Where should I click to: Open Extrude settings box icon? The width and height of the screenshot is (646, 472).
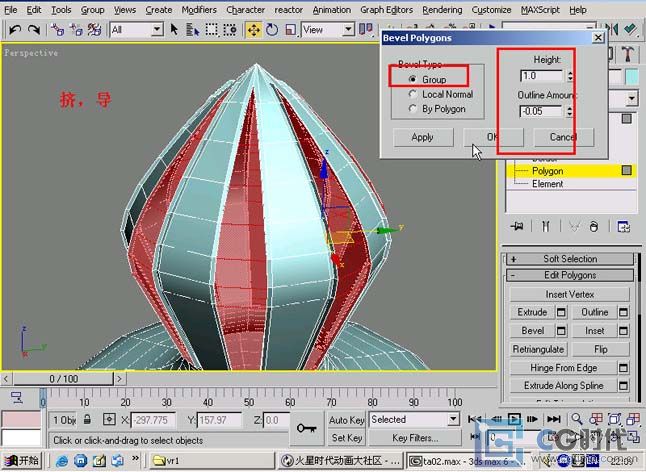[561, 312]
